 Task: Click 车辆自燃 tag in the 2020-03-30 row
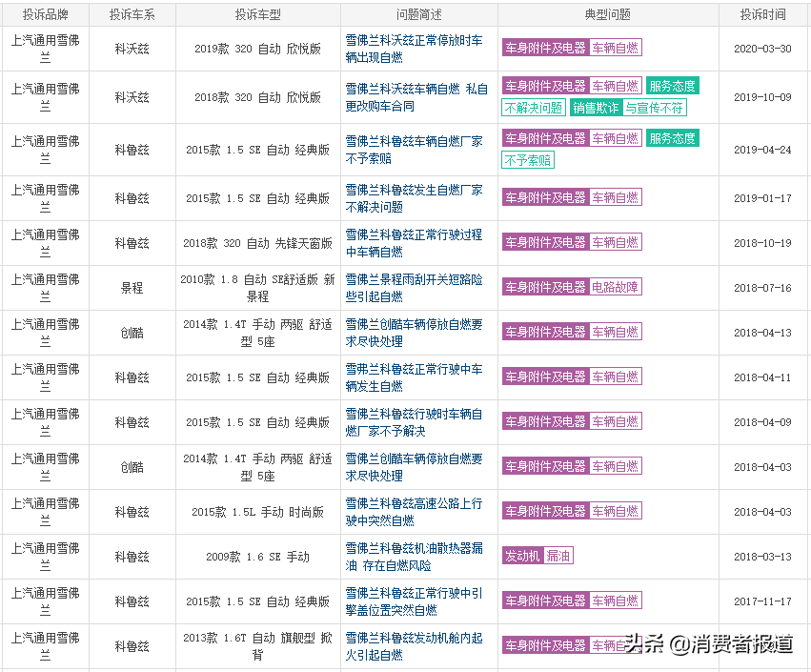coord(616,48)
